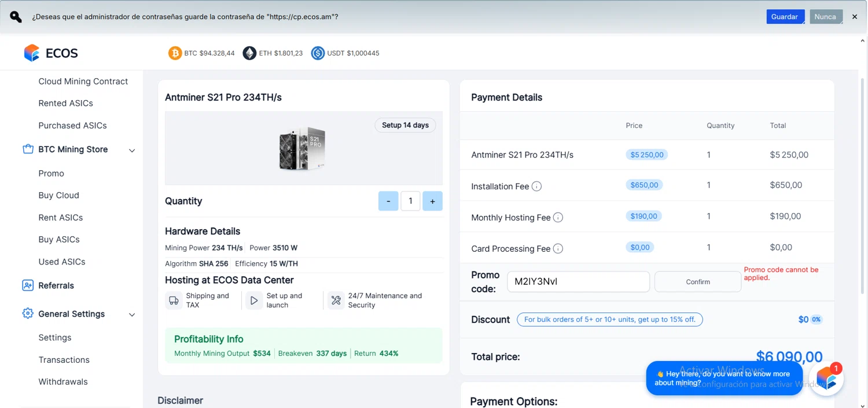The width and height of the screenshot is (868, 408).
Task: Click the Setup 14 days badge
Action: click(405, 125)
